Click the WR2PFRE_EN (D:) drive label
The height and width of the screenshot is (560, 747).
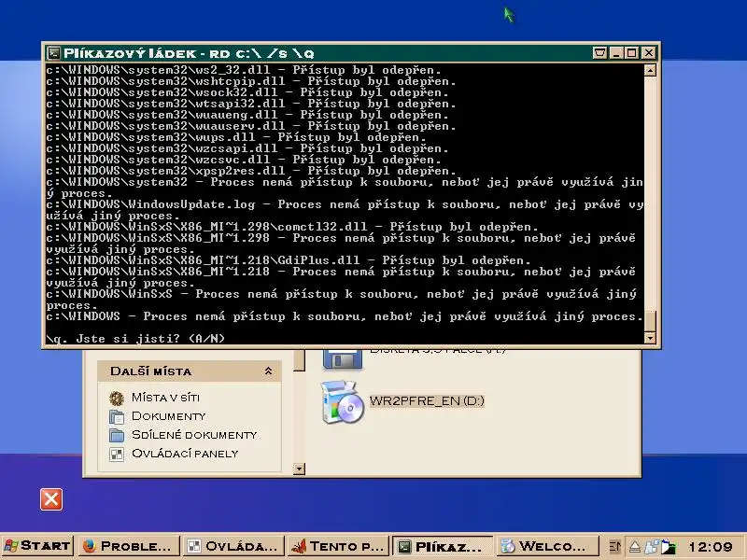[x=427, y=401]
